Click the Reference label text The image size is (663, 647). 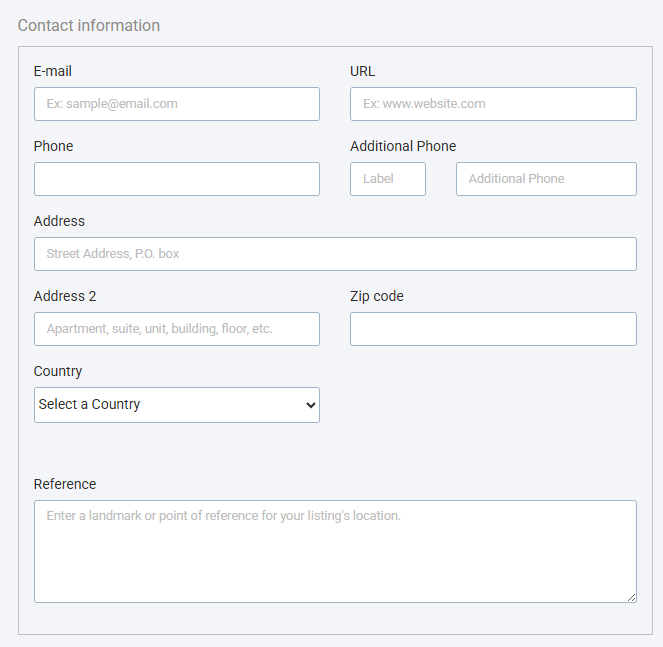tap(65, 484)
